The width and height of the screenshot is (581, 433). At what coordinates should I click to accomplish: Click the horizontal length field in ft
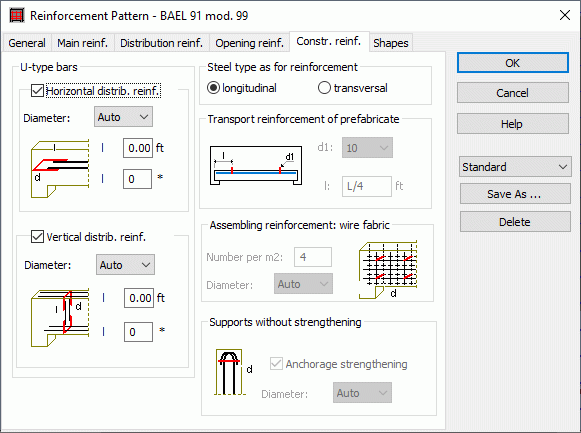(138, 148)
